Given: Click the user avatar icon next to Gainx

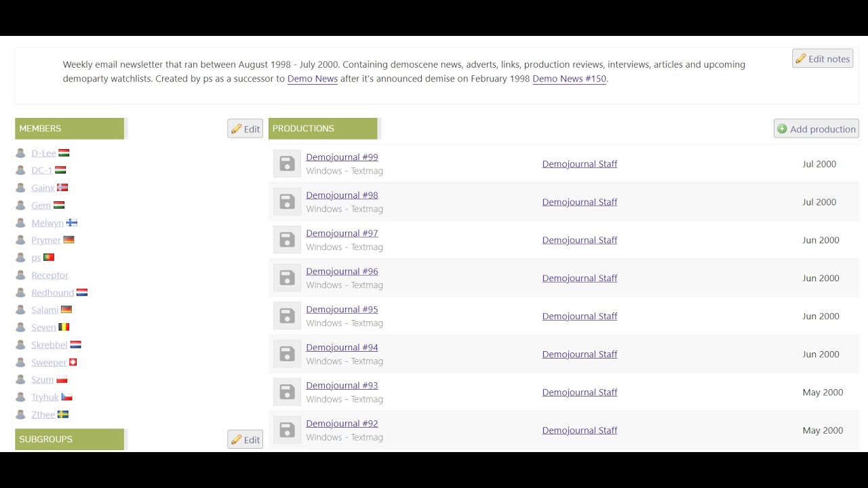Looking at the screenshot, I should click(20, 188).
